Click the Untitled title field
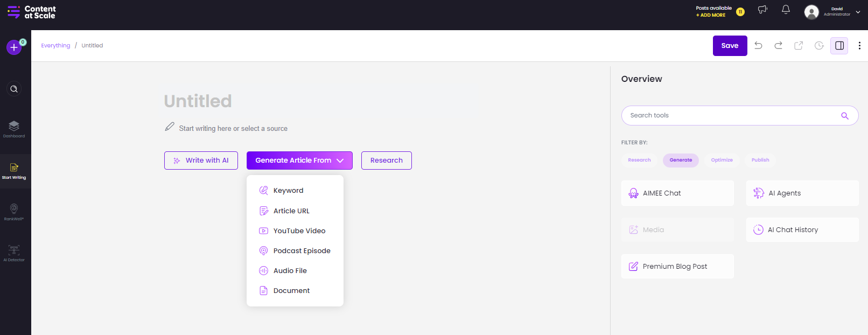The height and width of the screenshot is (335, 868). 198,101
